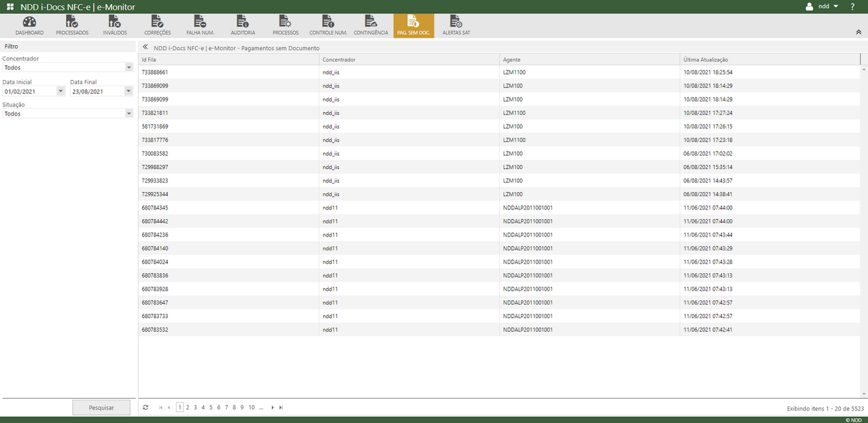Switch to the Pag. Sem Doc. tab
The width and height of the screenshot is (868, 423).
point(413,26)
